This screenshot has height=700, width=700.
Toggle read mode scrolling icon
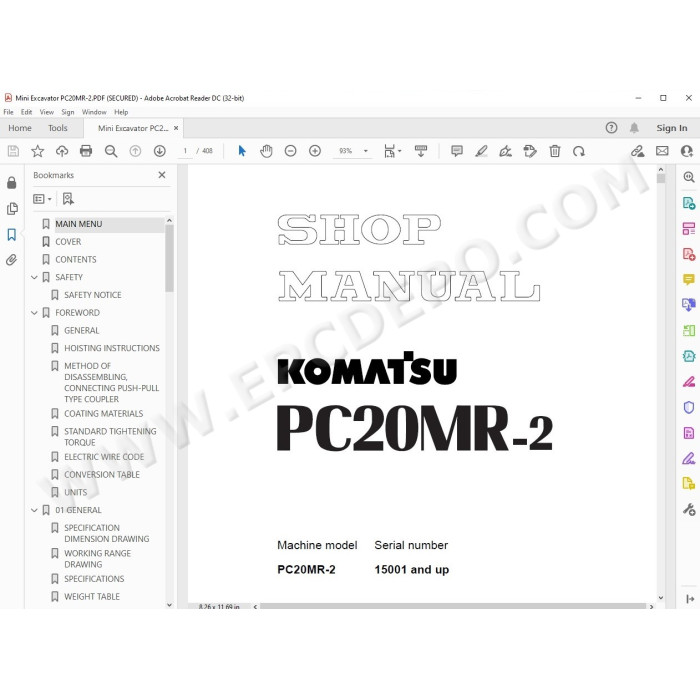point(421,151)
